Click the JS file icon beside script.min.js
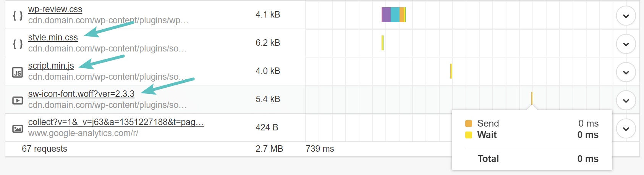This screenshot has height=175, width=644. point(18,72)
